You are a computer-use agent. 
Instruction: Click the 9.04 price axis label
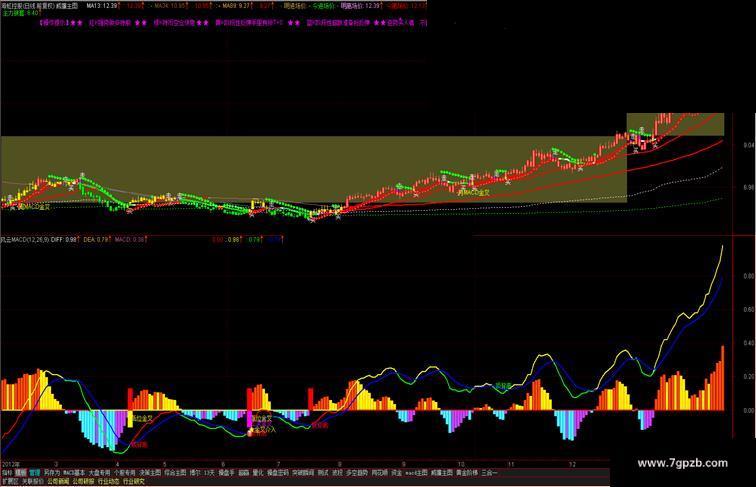(749, 145)
